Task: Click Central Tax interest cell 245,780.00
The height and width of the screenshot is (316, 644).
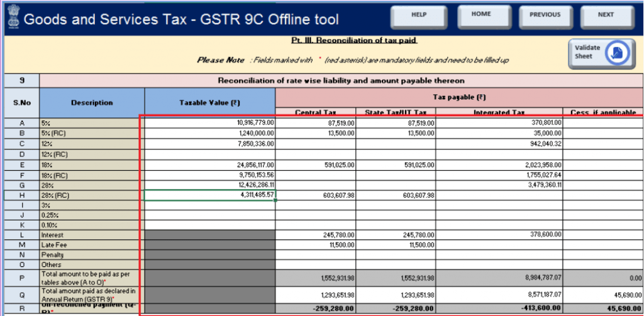Action: point(316,235)
